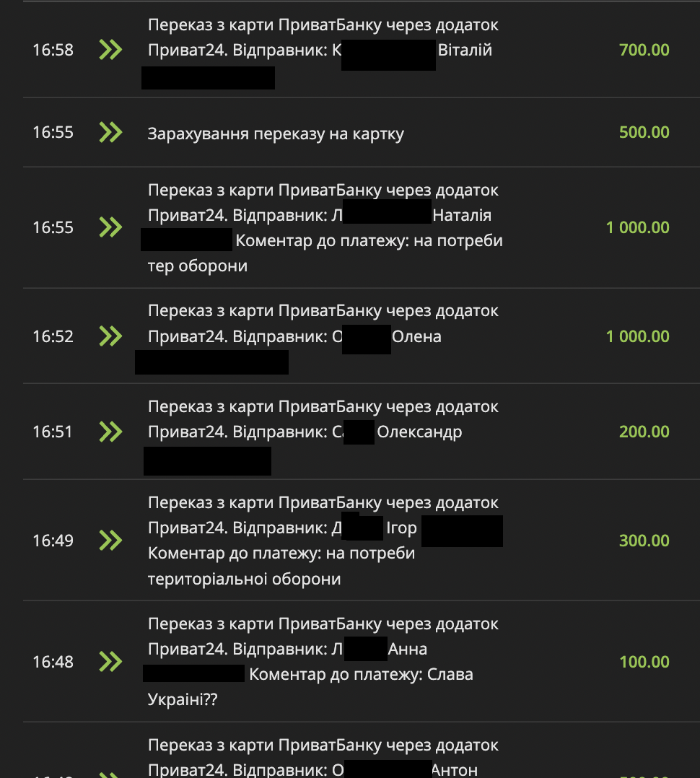Open the "Зарахування переказу на картку" entry
The width and height of the screenshot is (700, 778).
[276, 134]
